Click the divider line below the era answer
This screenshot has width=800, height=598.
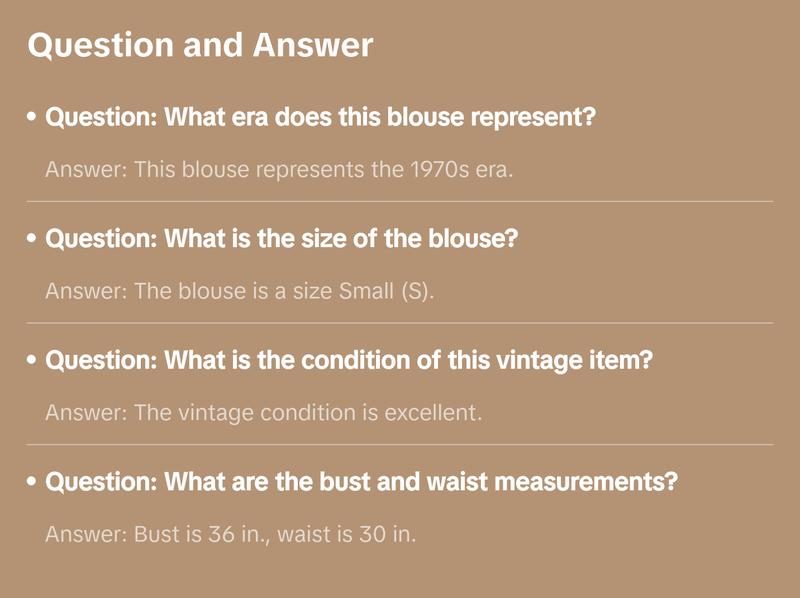click(x=400, y=201)
